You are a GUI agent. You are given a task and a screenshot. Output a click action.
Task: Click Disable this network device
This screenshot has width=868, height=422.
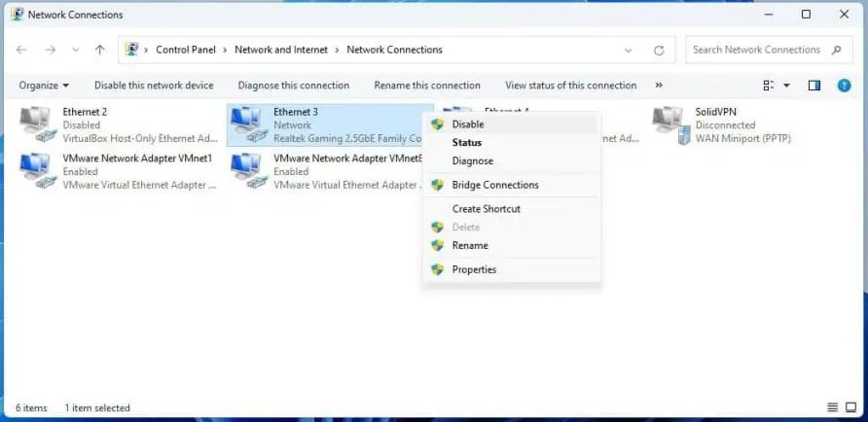pyautogui.click(x=154, y=86)
